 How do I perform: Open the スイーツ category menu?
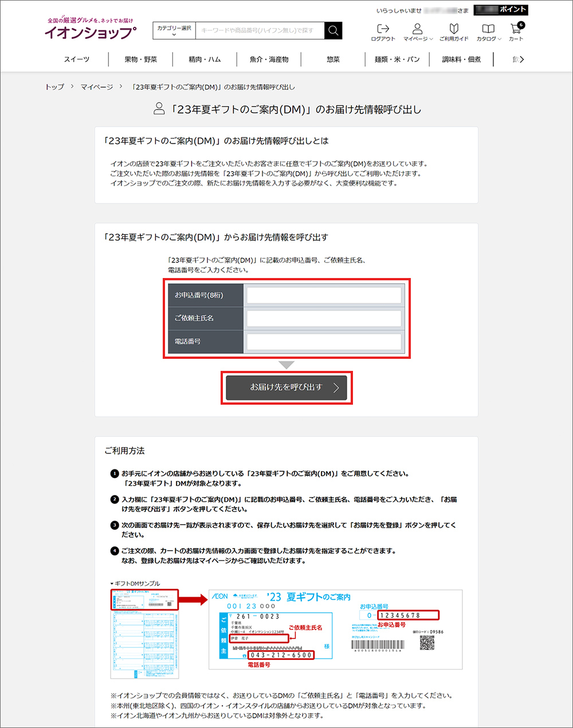77,60
